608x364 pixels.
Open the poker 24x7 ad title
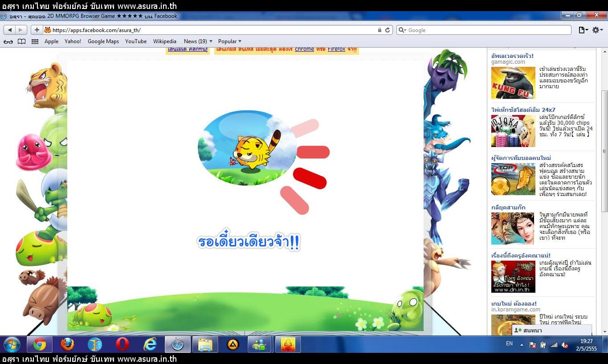tap(523, 110)
